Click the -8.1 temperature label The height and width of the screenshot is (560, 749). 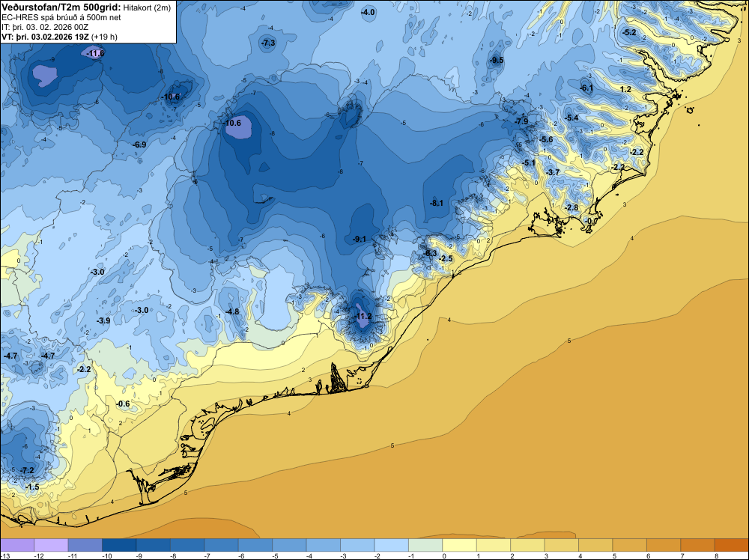point(436,203)
